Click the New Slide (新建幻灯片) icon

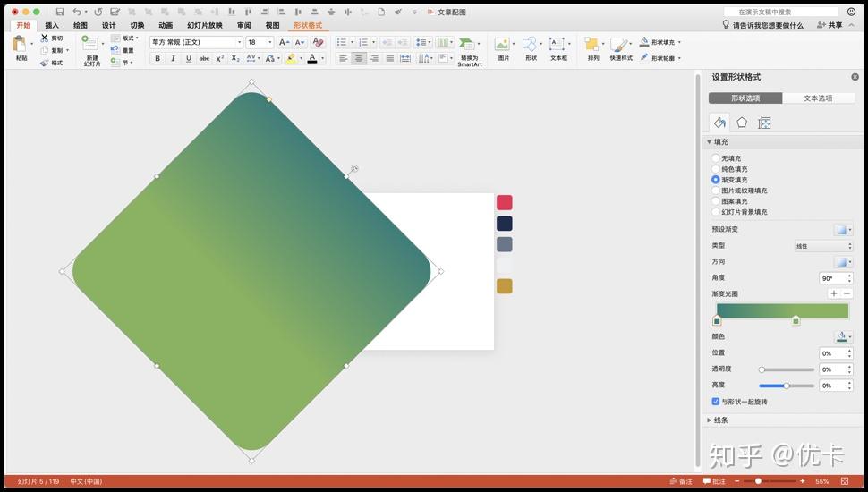click(90, 43)
